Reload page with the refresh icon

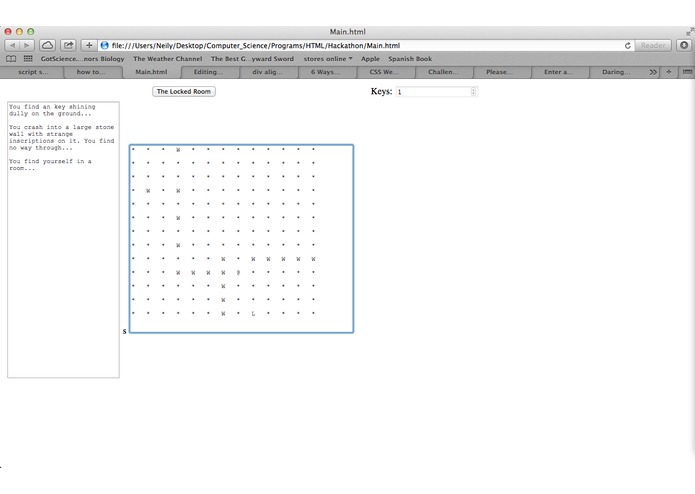(x=628, y=45)
